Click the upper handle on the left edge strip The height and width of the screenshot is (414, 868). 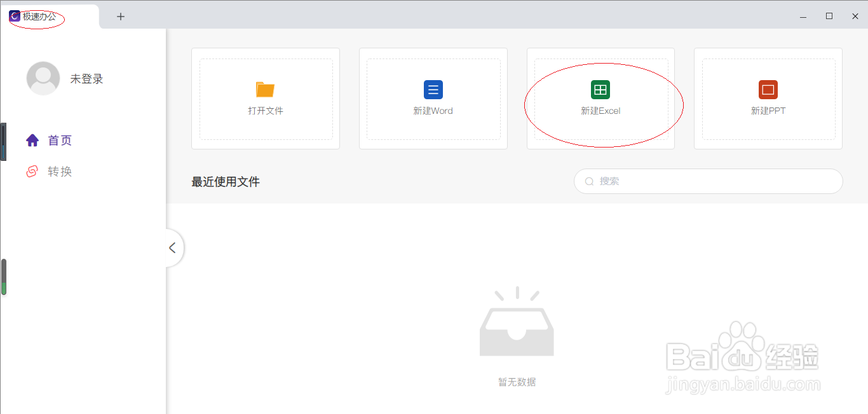(x=3, y=142)
